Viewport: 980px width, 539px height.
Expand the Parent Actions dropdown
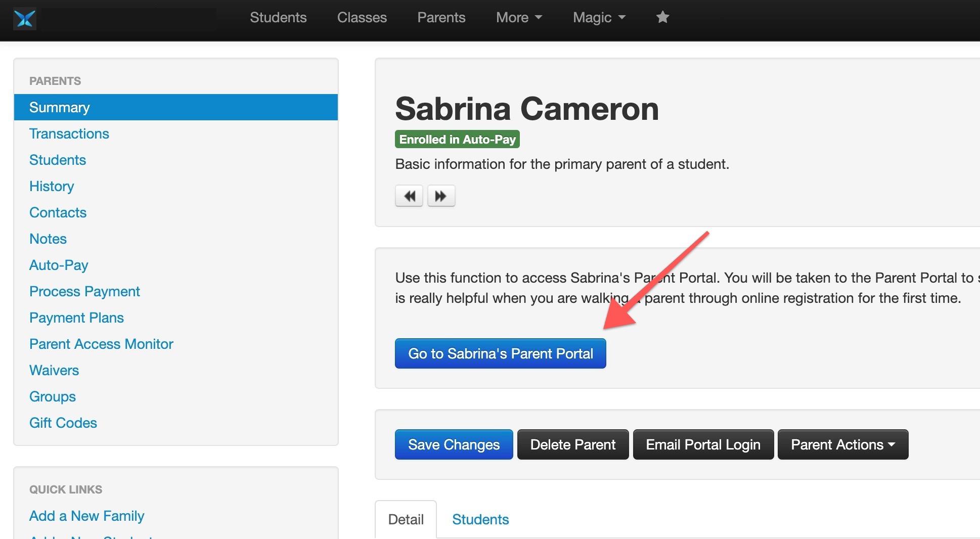[x=842, y=444]
